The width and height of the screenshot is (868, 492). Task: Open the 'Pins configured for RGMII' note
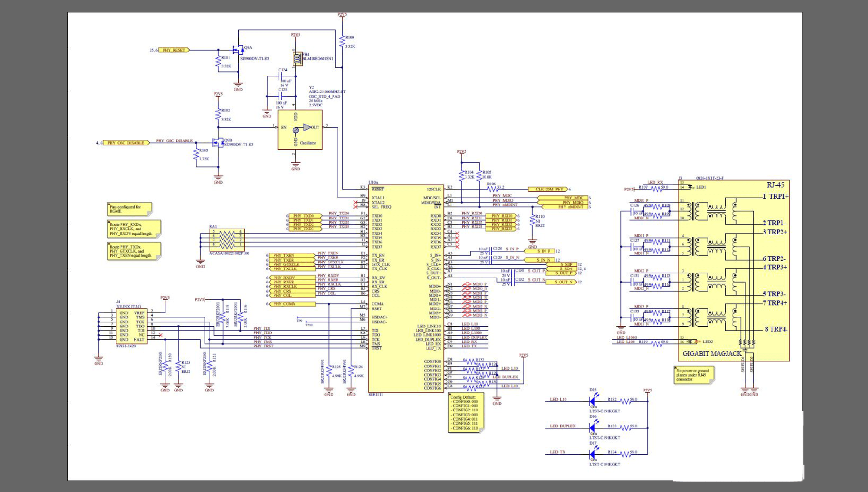129,209
